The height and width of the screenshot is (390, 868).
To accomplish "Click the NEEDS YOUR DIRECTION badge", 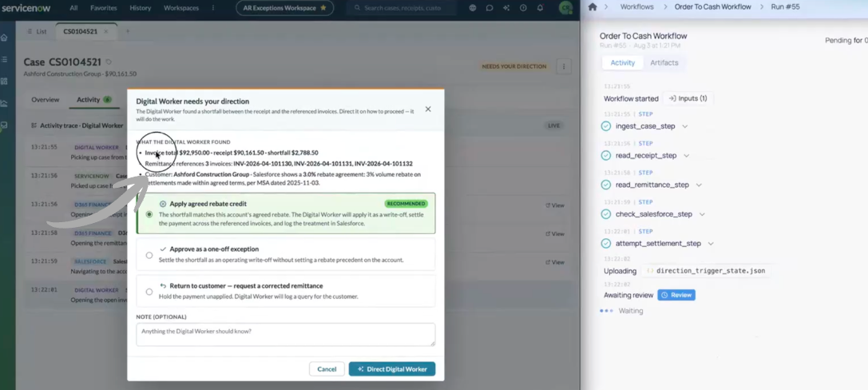I will (x=514, y=66).
